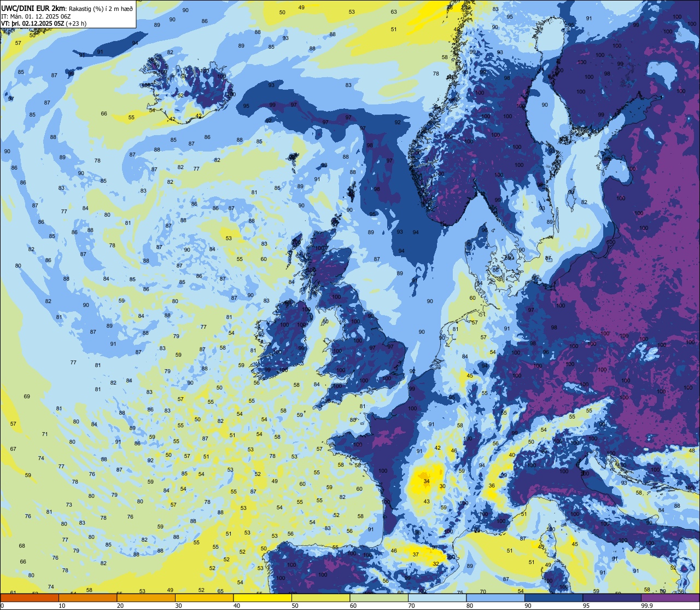The image size is (700, 610).
Task: Click the 10–20% orange legend swatch
Action: pos(87,597)
